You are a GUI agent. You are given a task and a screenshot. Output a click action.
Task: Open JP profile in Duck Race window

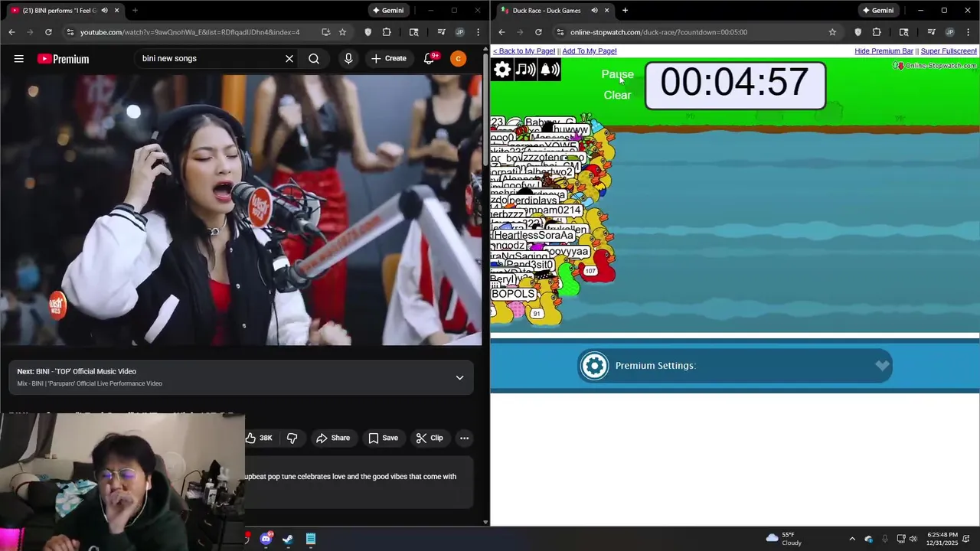point(949,32)
